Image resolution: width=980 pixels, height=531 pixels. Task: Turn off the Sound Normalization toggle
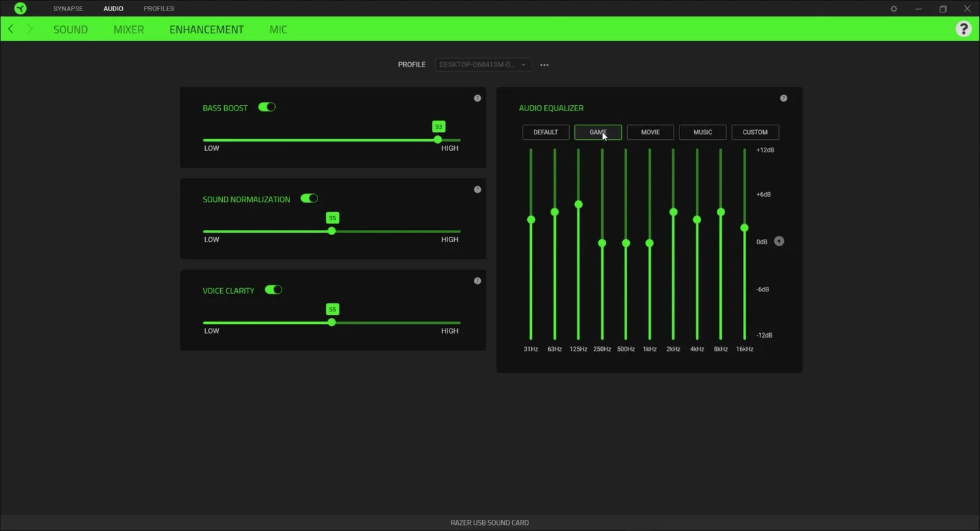click(x=309, y=199)
